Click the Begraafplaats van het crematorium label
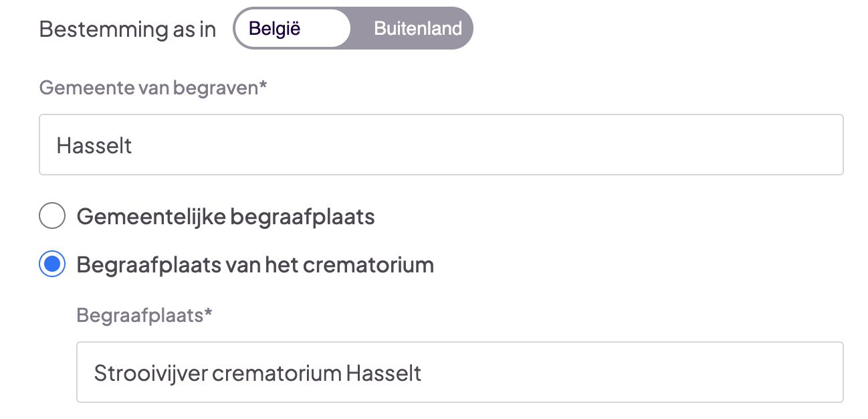 (255, 264)
